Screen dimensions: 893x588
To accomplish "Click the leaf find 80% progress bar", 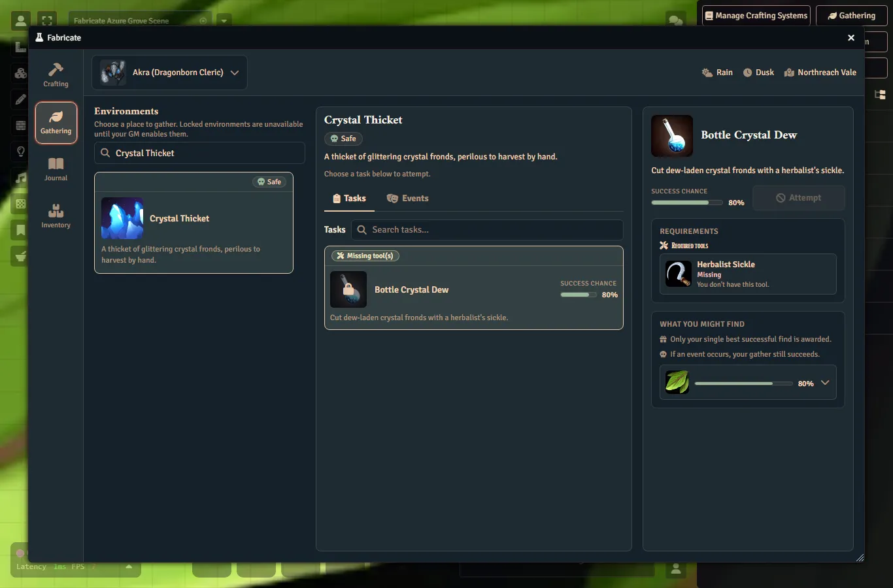I will click(x=744, y=384).
